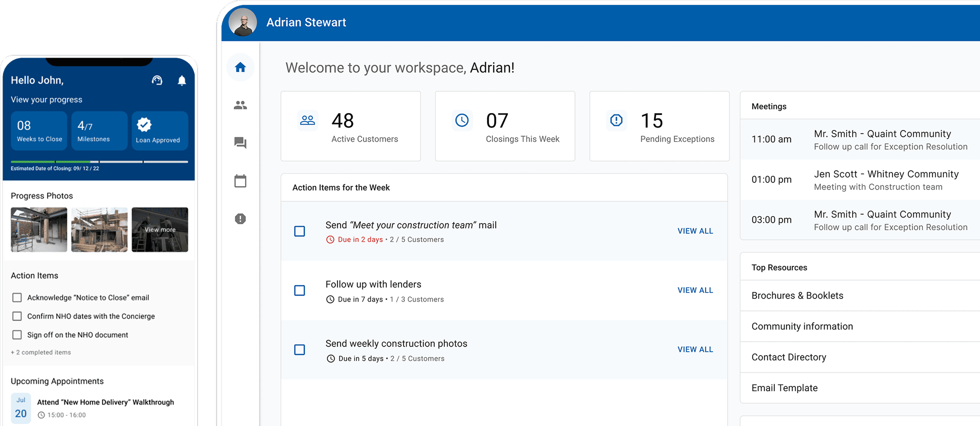Click the Active Customers people icon
This screenshot has height=426, width=980.
tap(307, 121)
